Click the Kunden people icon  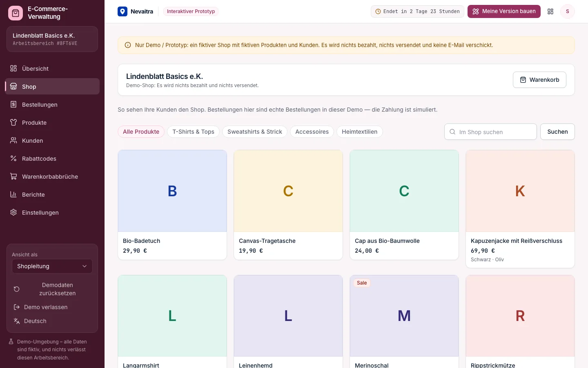13,140
